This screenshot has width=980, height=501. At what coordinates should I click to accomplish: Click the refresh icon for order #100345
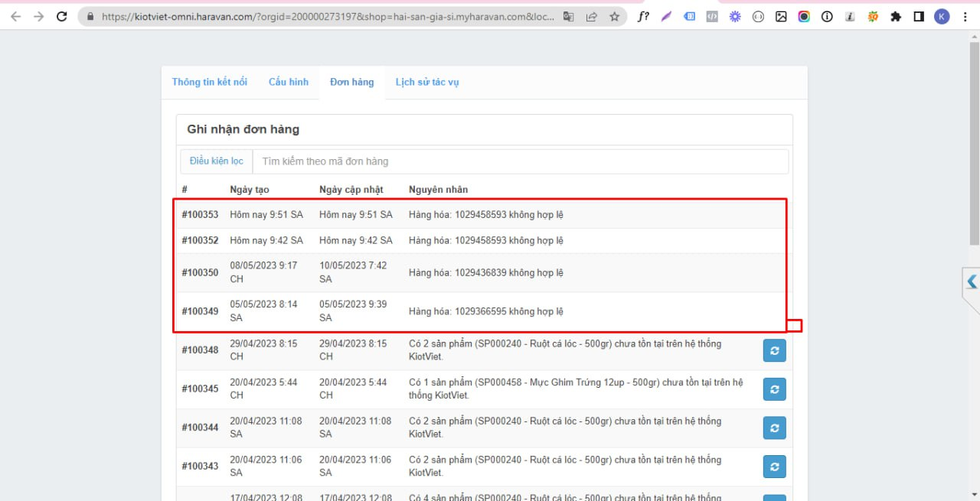pyautogui.click(x=774, y=389)
